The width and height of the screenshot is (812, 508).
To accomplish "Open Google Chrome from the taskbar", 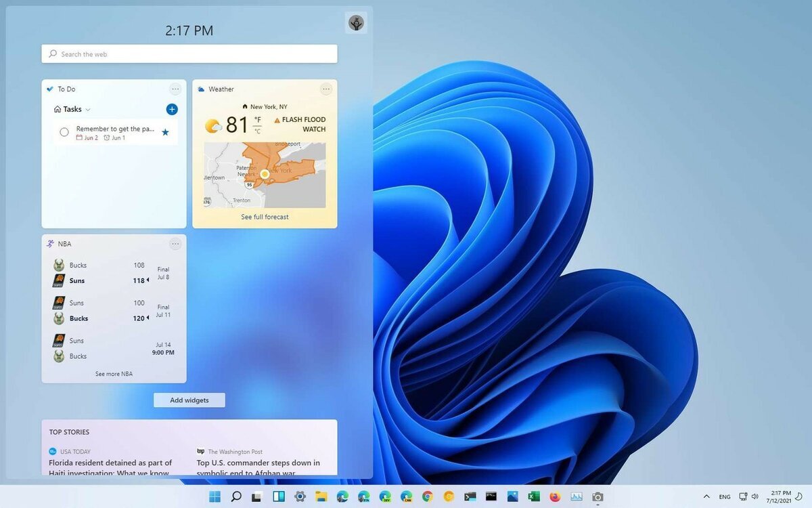I will click(x=426, y=496).
